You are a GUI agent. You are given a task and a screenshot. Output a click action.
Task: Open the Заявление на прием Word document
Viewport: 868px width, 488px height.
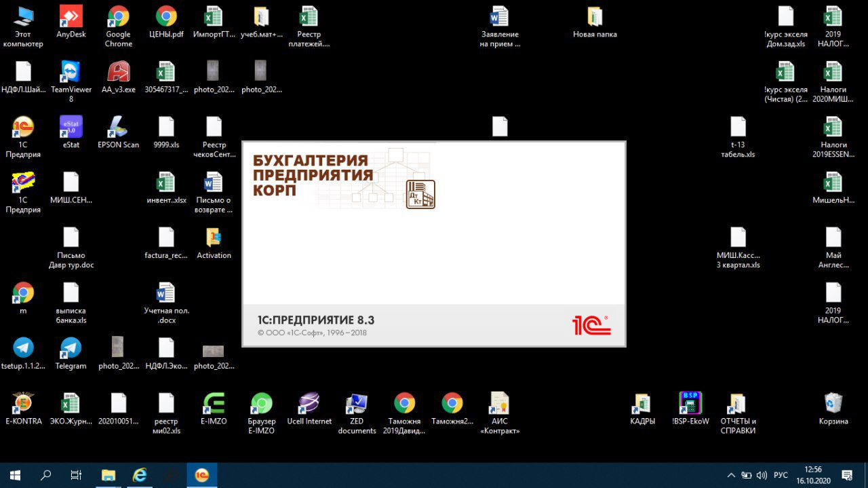500,27
